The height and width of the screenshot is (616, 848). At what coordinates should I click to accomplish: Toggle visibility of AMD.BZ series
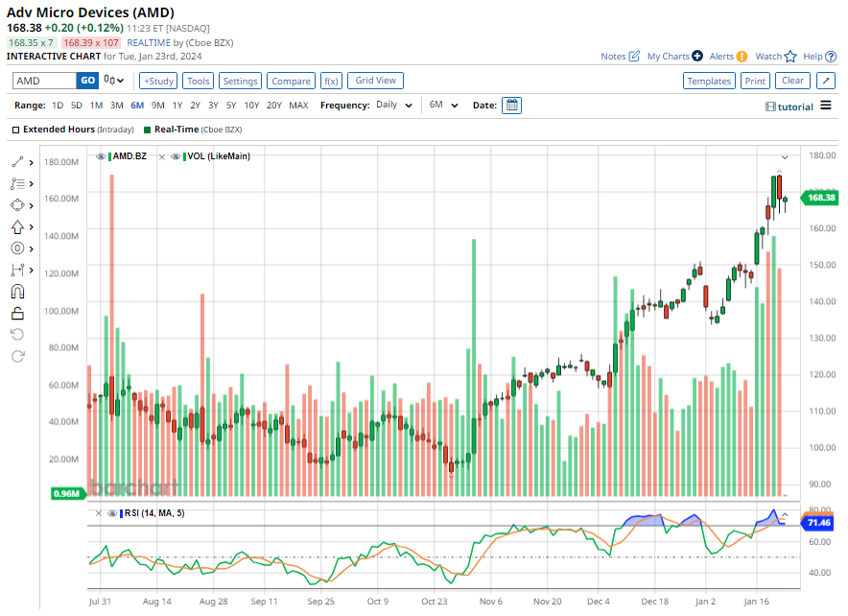point(101,155)
